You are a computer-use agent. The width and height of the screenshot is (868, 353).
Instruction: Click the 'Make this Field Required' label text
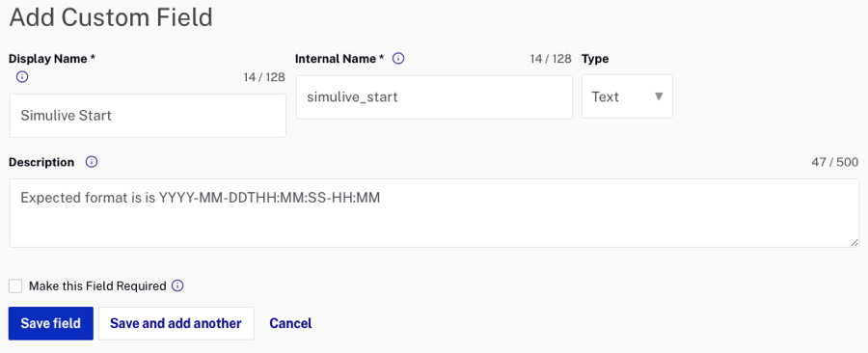[x=97, y=286]
